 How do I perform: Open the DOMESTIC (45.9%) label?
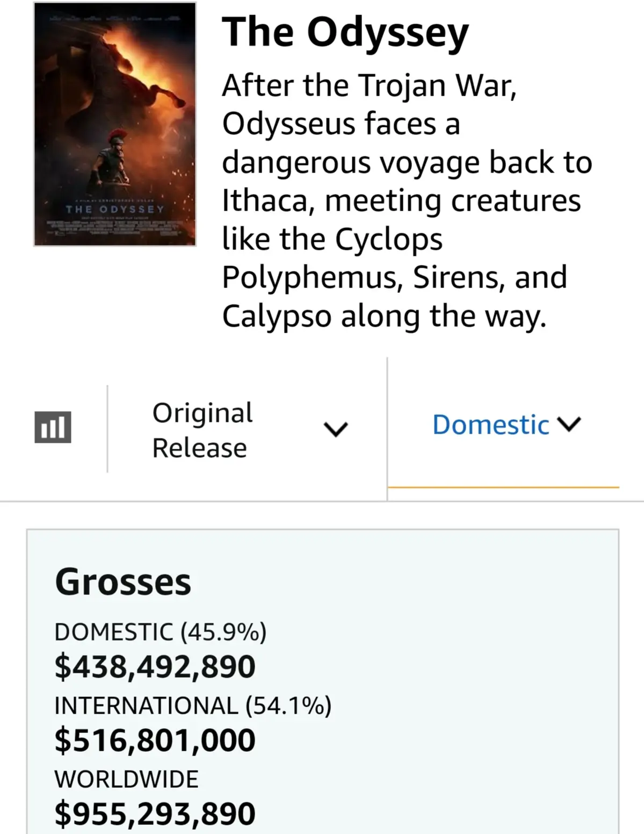(x=161, y=631)
